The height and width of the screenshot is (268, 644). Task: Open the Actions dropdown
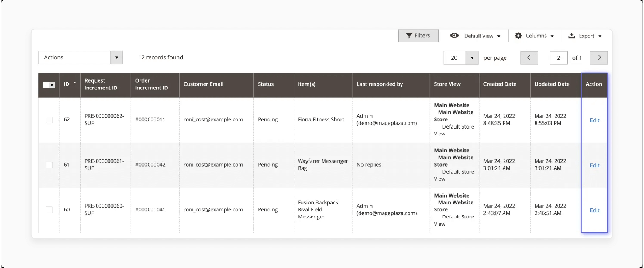pyautogui.click(x=80, y=57)
